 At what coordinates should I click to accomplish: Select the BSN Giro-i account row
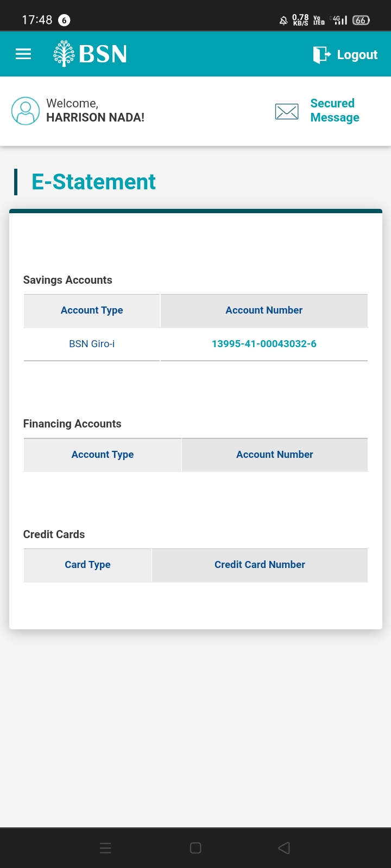[92, 344]
